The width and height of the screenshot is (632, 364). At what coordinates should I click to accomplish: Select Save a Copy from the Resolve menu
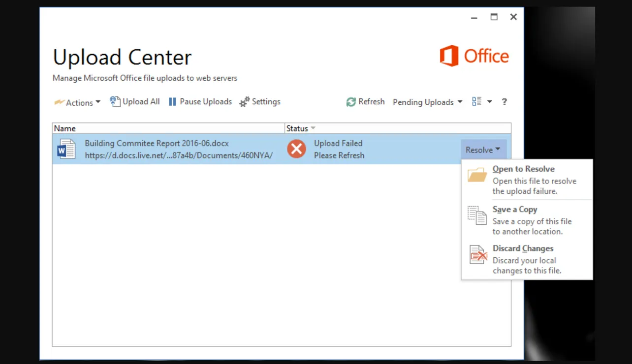(x=514, y=209)
